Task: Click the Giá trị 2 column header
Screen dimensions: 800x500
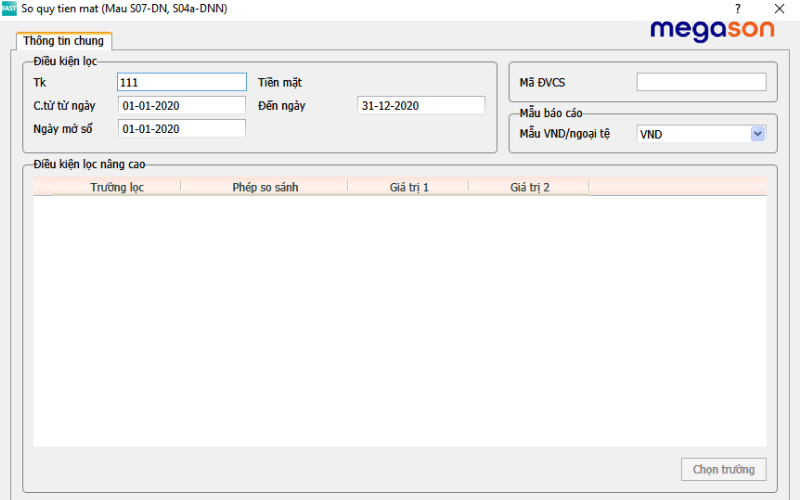Action: 529,187
